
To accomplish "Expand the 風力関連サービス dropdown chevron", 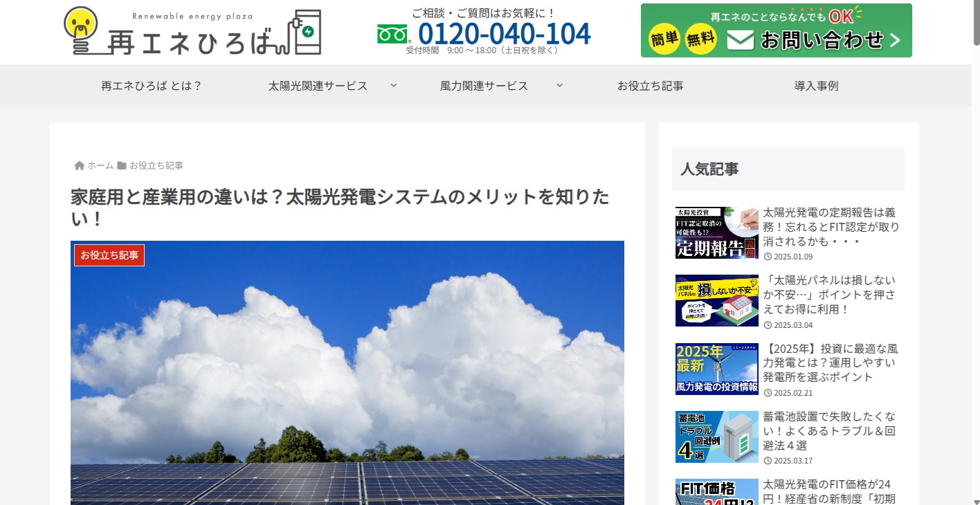I will click(x=559, y=85).
